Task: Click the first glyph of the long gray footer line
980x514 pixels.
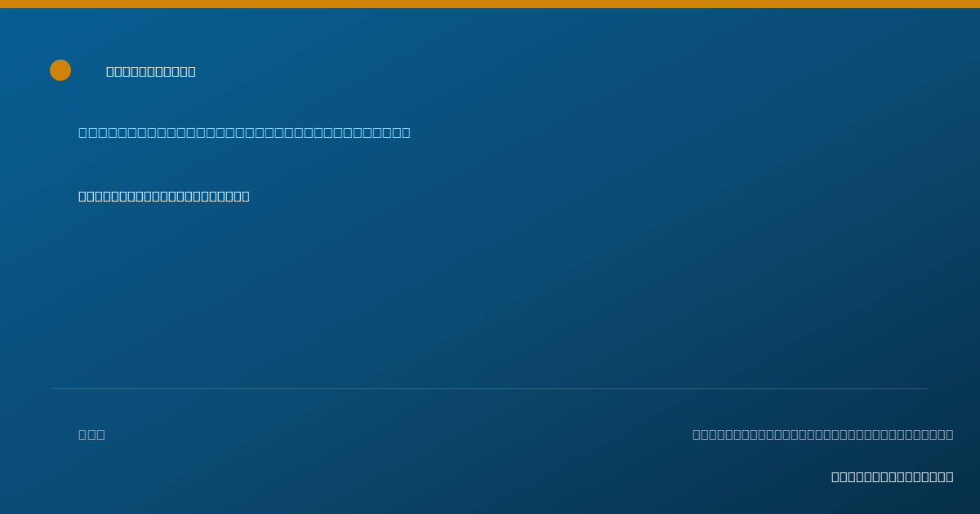Action: click(x=697, y=434)
